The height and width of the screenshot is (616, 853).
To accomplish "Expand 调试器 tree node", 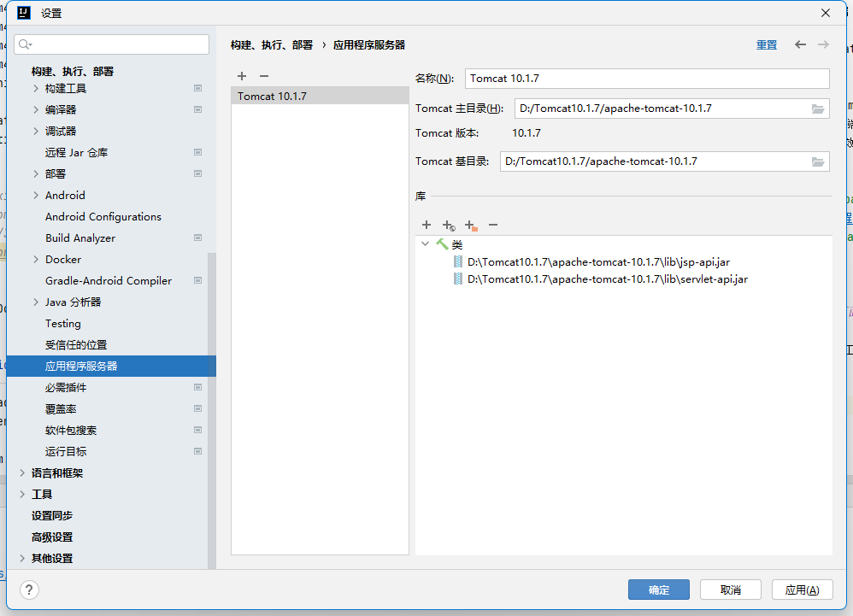I will coord(36,131).
